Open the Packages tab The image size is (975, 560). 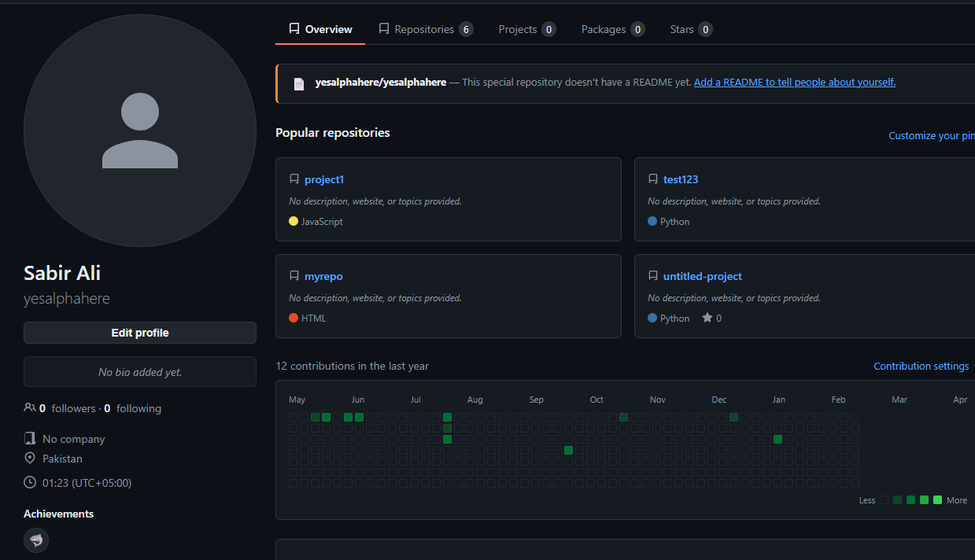click(x=611, y=29)
